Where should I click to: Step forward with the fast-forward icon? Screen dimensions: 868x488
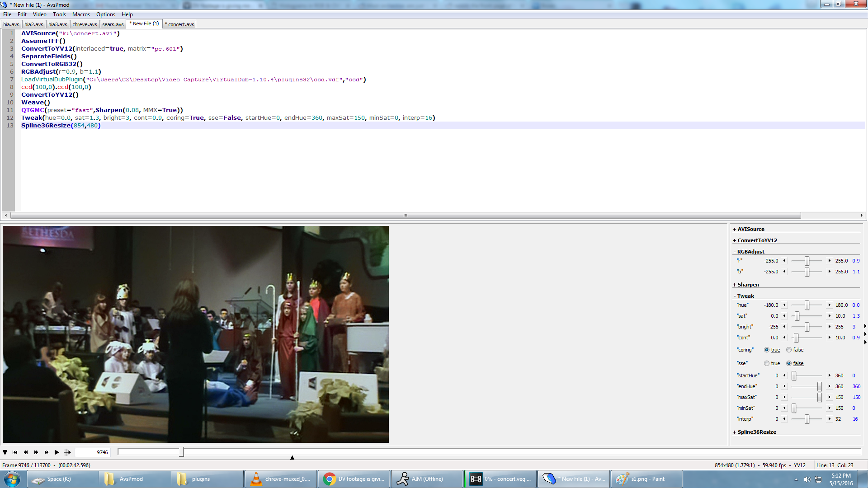(x=36, y=452)
